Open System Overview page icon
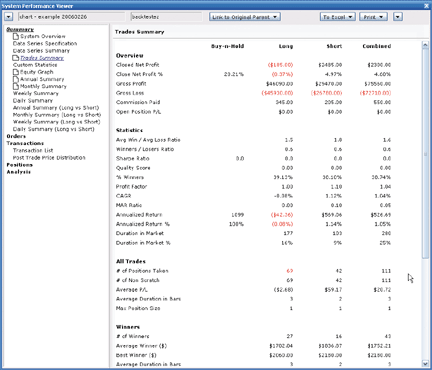The image size is (432, 370). point(16,36)
